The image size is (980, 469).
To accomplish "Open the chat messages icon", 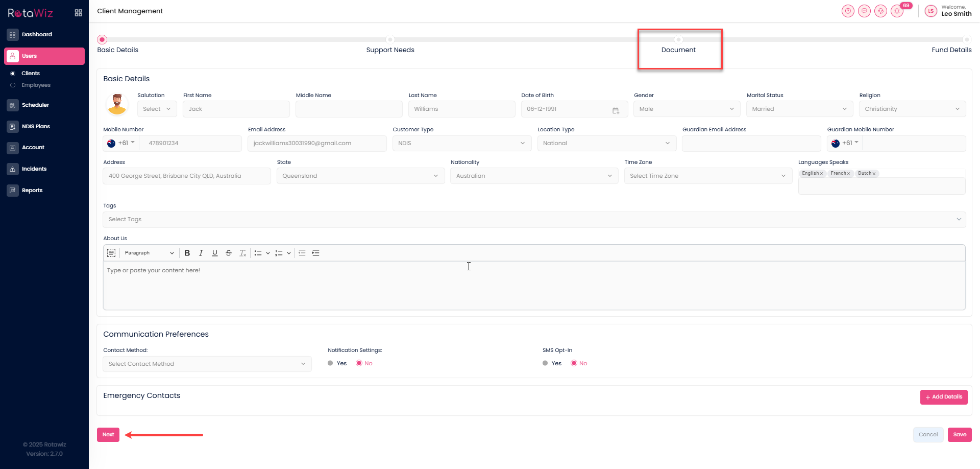I will 864,11.
